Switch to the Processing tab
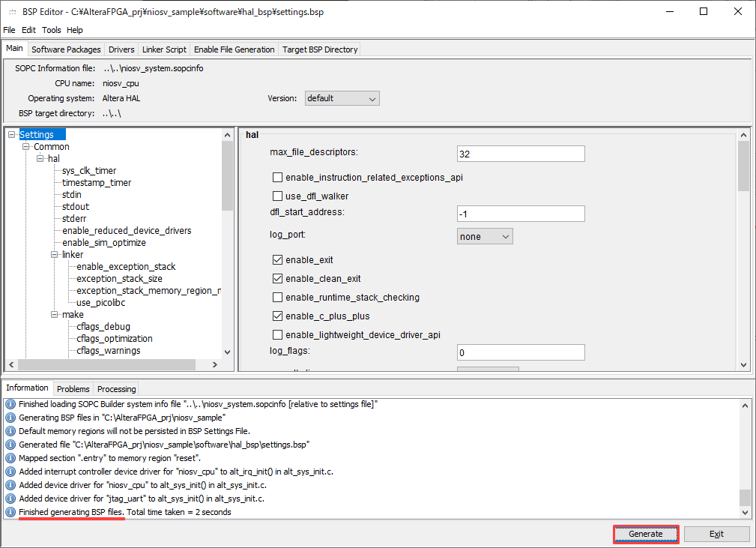The image size is (756, 548). point(117,389)
